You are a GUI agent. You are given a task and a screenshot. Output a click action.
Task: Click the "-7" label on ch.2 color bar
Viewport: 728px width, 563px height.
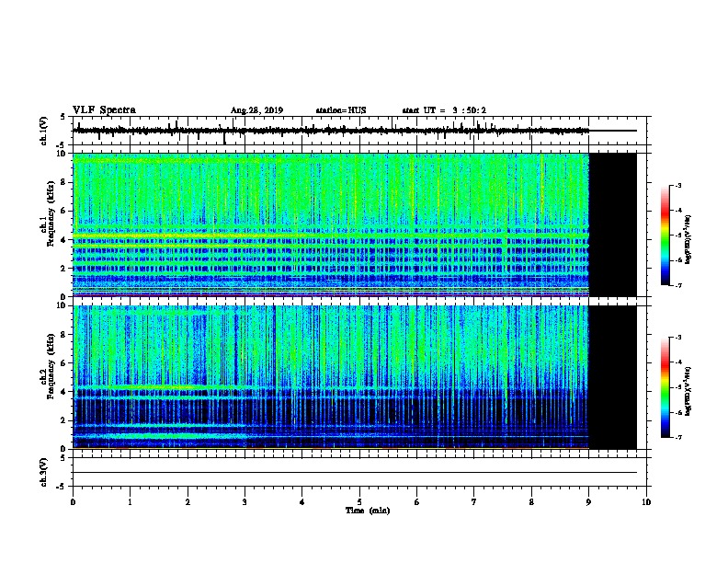tap(677, 437)
